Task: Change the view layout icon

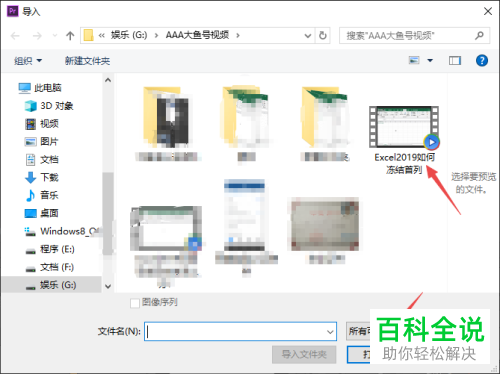Action: tap(414, 60)
